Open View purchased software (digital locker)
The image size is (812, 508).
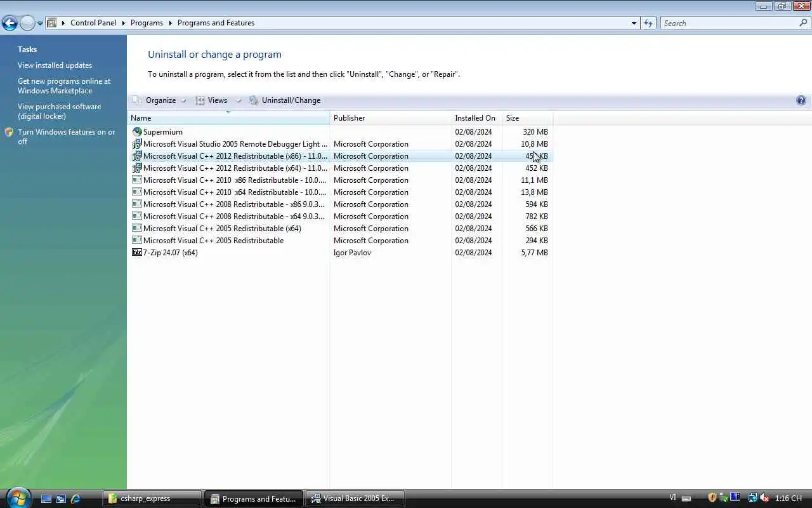coord(59,111)
